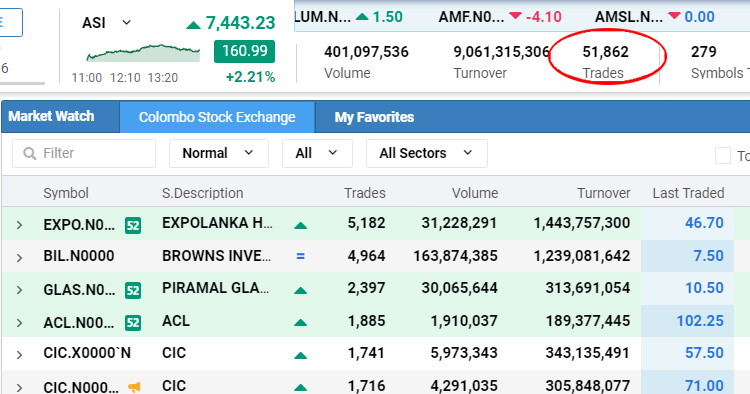
Task: Sort by Volume column header
Action: click(x=475, y=193)
